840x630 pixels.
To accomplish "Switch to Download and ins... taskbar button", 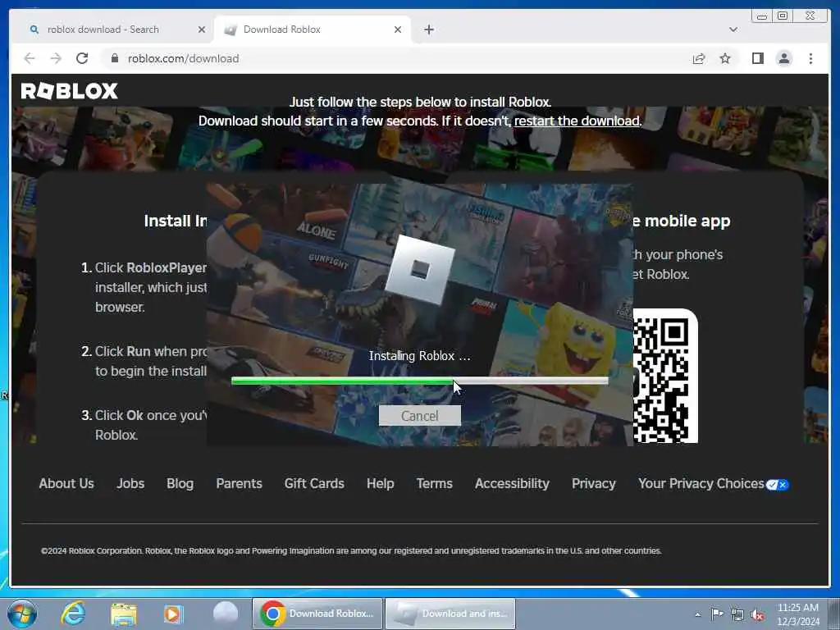I will [450, 614].
